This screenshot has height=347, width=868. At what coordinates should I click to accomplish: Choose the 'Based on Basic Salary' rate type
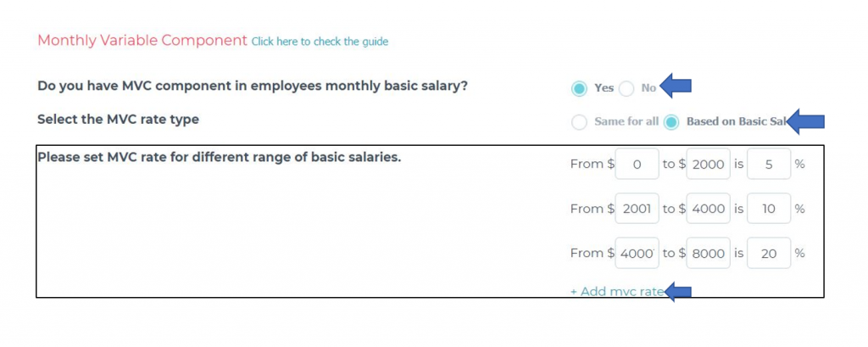pyautogui.click(x=671, y=122)
